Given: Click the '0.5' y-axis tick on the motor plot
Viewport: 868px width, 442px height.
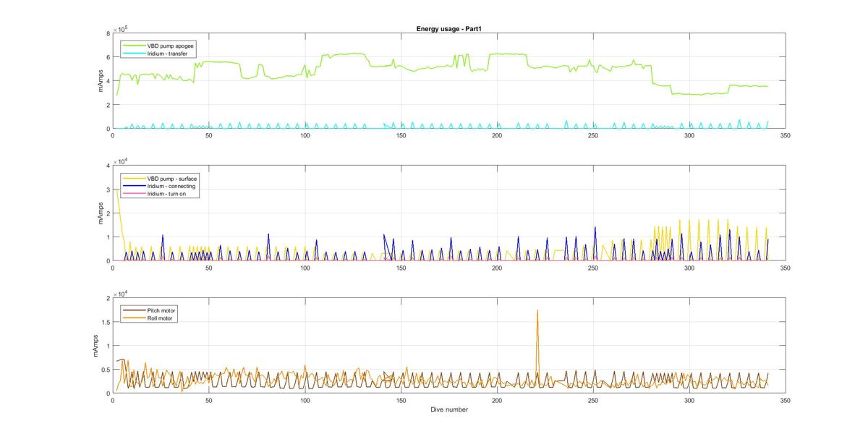Looking at the screenshot, I should point(106,370).
